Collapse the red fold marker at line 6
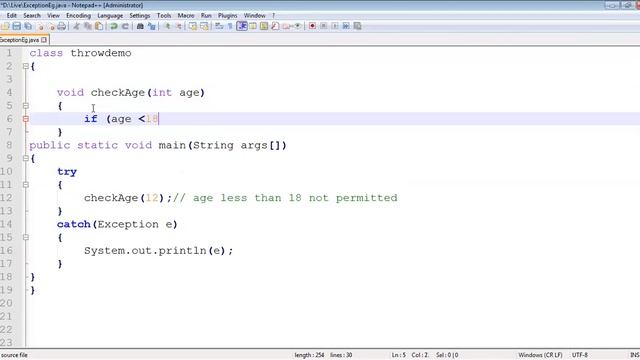640x360 pixels. point(26,119)
